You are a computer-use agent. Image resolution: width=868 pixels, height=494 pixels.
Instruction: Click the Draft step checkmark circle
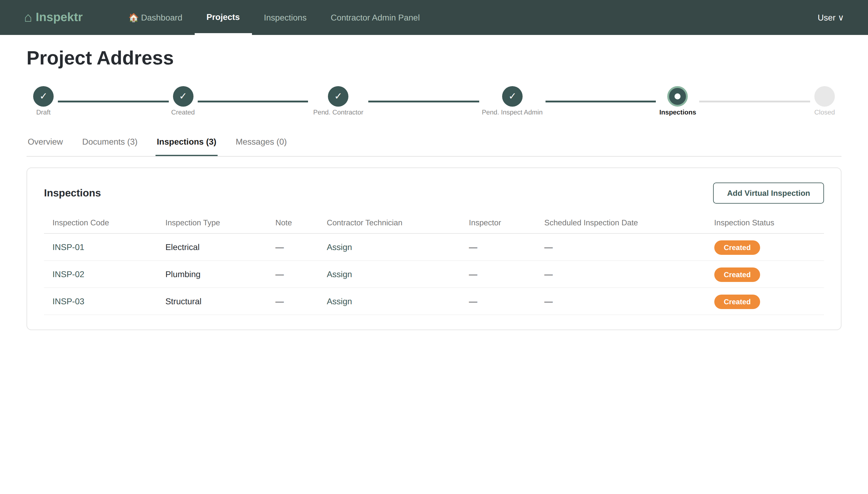43,96
